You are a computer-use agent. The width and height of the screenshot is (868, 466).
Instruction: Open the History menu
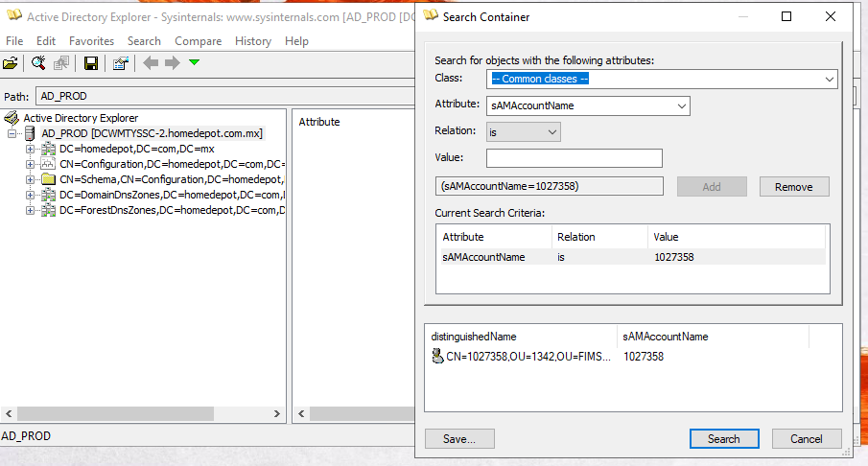pos(253,41)
